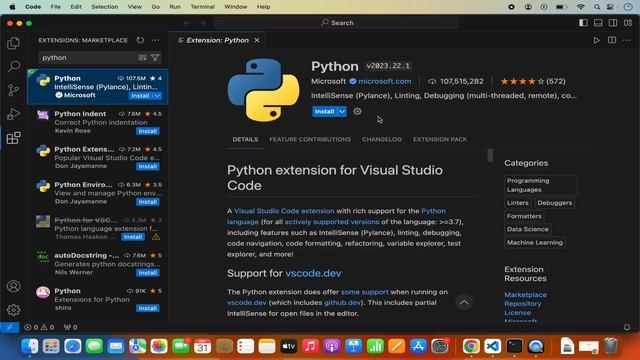Toggle the bottom panel layout icon

598,23
